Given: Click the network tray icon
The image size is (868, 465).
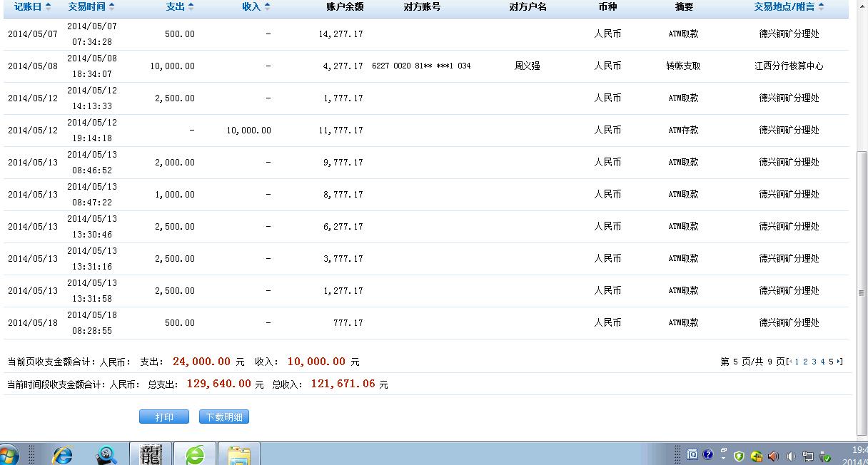Looking at the screenshot, I should 808,456.
